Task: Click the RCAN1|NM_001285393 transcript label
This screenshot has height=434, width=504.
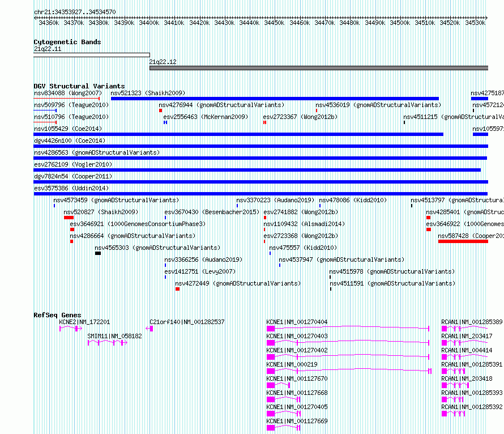Action: pyautogui.click(x=472, y=393)
